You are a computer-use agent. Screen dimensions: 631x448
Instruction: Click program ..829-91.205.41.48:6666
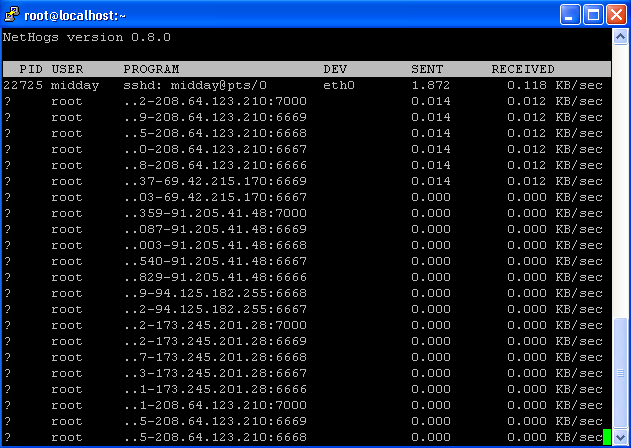pyautogui.click(x=215, y=277)
